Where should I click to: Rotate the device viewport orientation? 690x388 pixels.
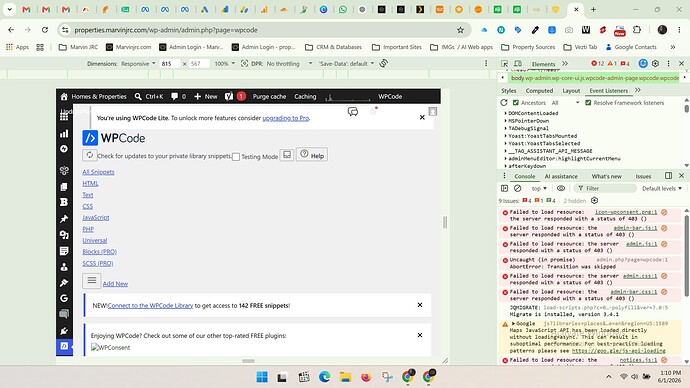coord(384,63)
